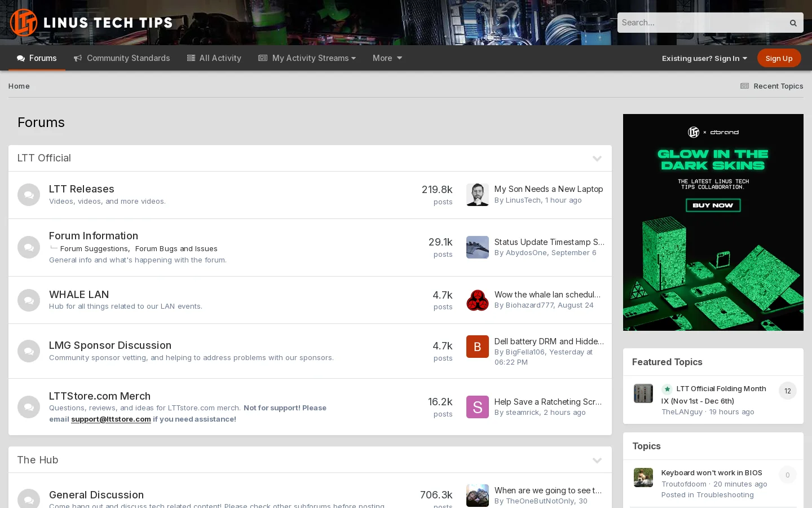Click the WHALE LAN forum bubble icon
Viewport: 812px width, 508px height.
click(x=29, y=300)
